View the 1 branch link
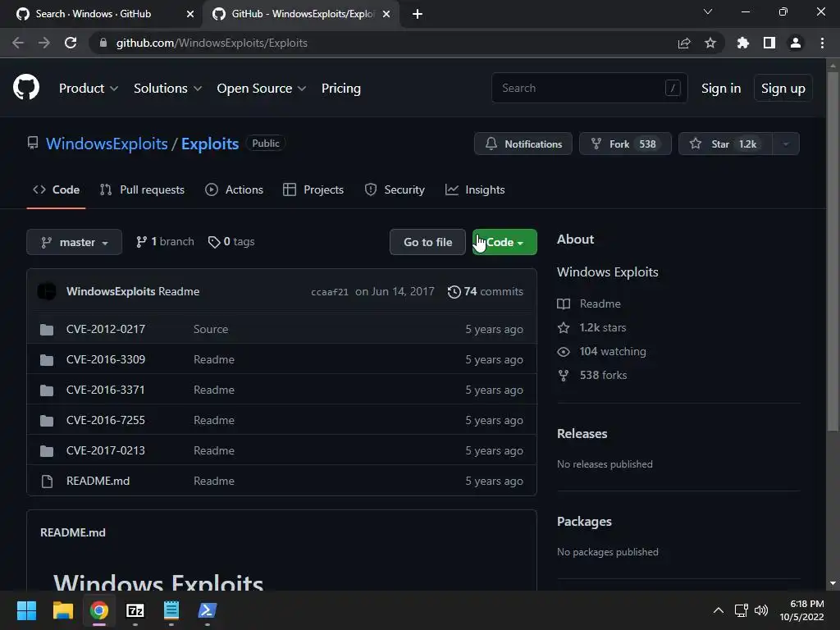Image resolution: width=840 pixels, height=630 pixels. tap(165, 242)
